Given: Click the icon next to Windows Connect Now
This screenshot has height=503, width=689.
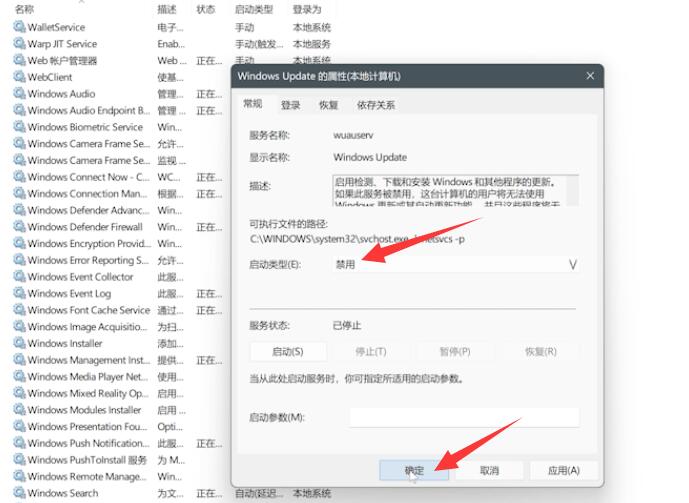Looking at the screenshot, I should [19, 177].
